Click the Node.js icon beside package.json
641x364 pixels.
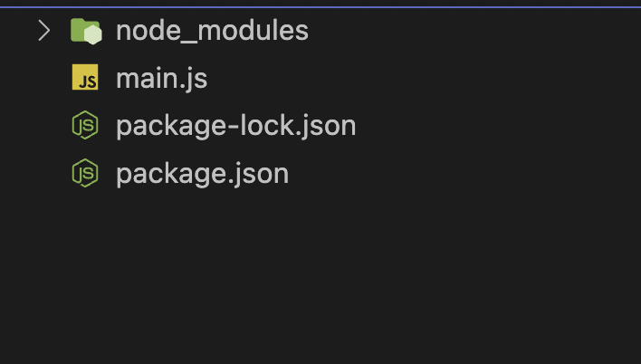tap(85, 173)
